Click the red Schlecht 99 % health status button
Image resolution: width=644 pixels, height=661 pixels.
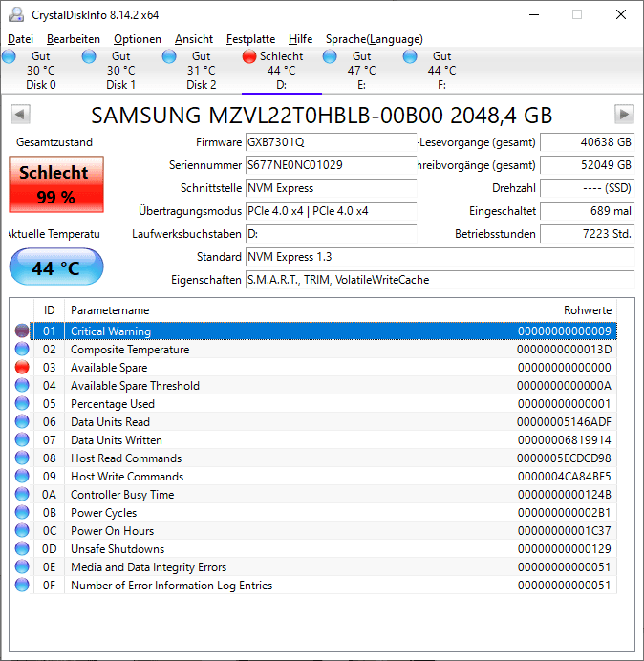click(56, 184)
